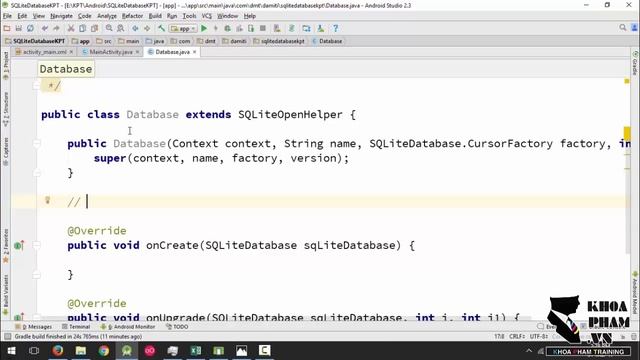640x360 pixels.
Task: Open the Build Variants side panel
Action: point(6,295)
